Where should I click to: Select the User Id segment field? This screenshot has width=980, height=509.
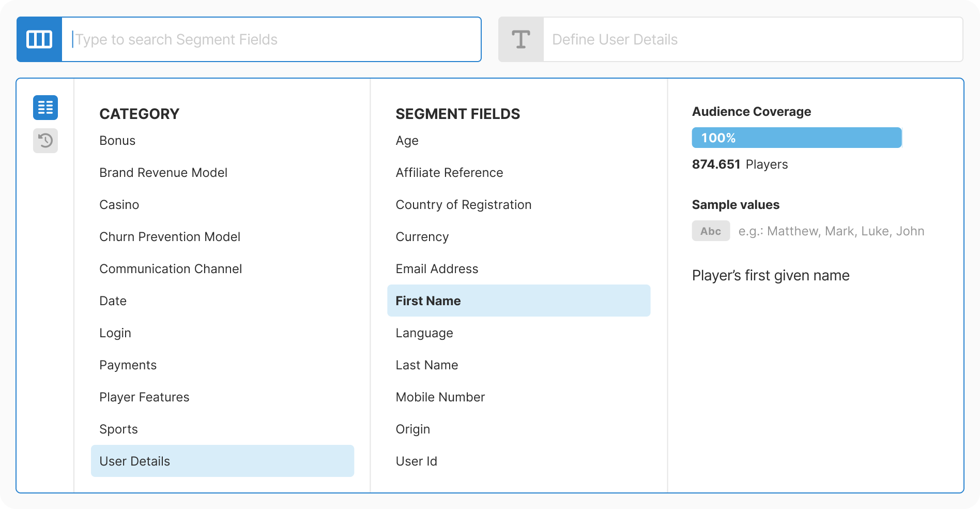click(417, 461)
